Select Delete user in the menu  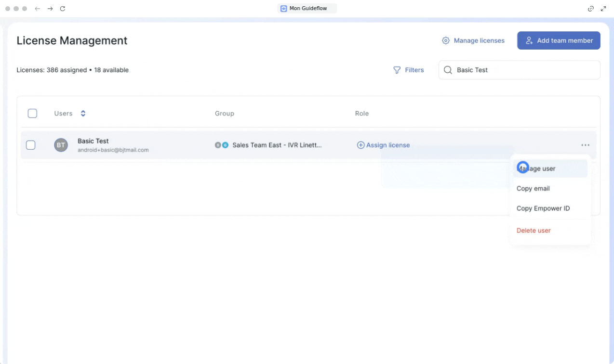click(534, 230)
